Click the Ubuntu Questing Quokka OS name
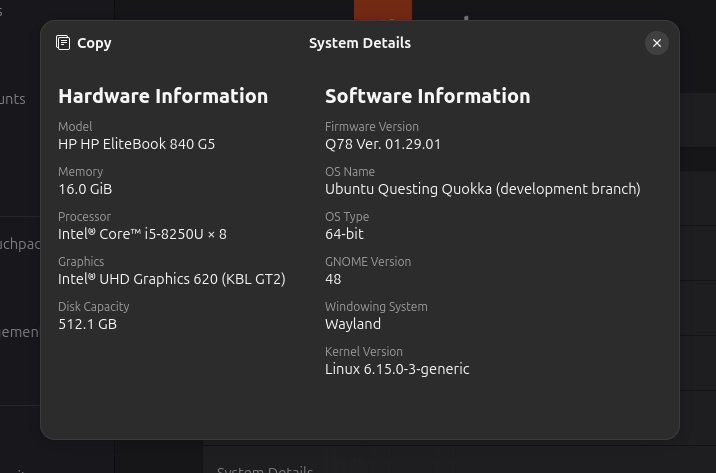This screenshot has width=716, height=473. tap(482, 189)
